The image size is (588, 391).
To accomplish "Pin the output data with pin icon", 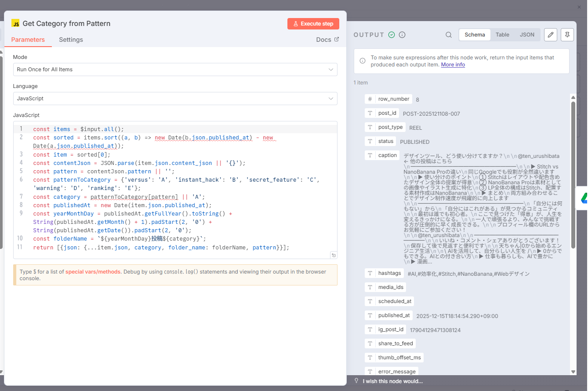I will tap(567, 35).
